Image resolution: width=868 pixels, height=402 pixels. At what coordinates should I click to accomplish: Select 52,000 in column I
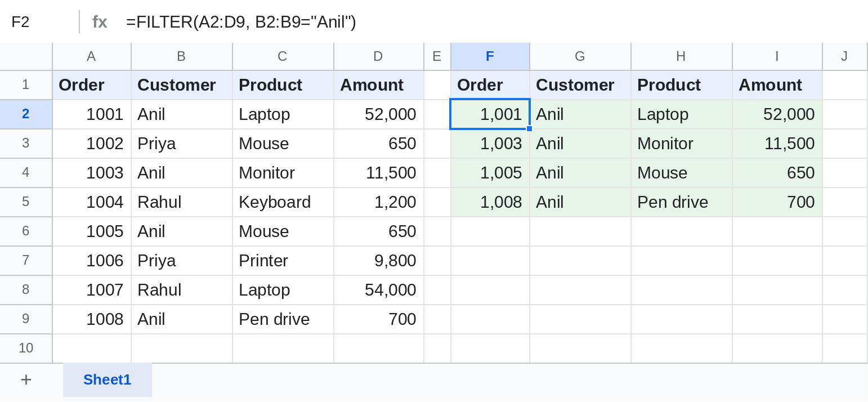[x=777, y=114]
